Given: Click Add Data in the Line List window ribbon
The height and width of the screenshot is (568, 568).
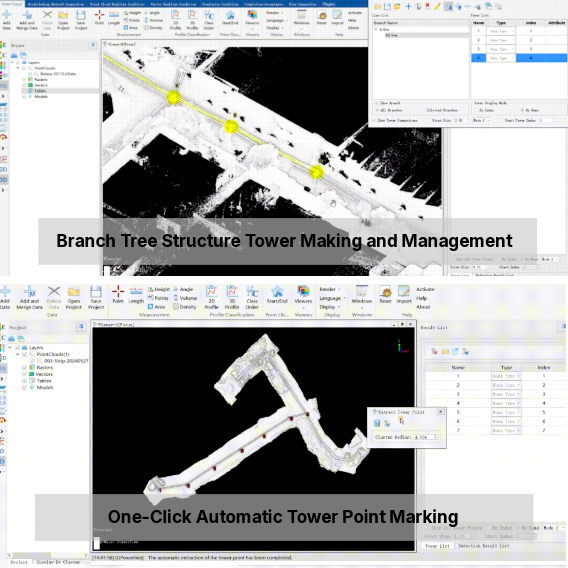Looking at the screenshot, I should pyautogui.click(x=6, y=20).
